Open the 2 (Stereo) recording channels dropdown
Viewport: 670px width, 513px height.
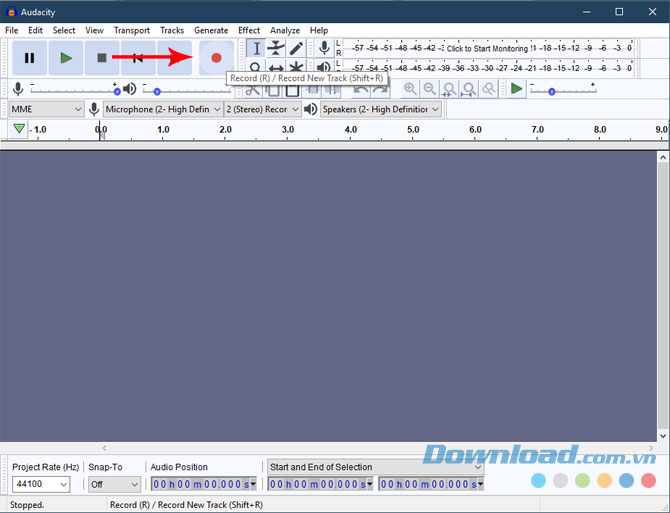[262, 109]
